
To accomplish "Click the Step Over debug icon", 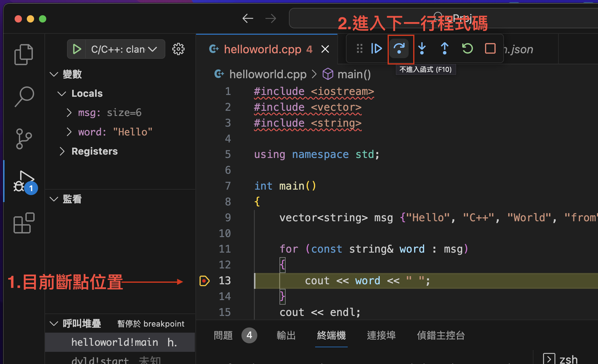I will tap(399, 49).
